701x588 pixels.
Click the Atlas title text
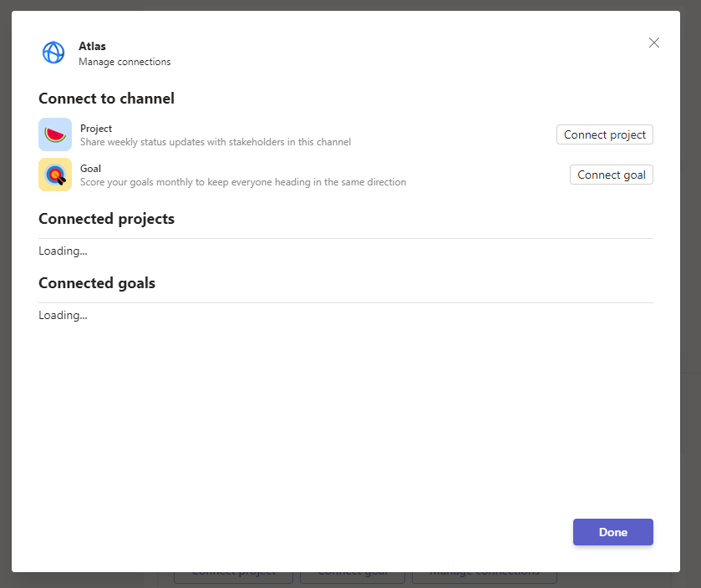[x=92, y=47]
